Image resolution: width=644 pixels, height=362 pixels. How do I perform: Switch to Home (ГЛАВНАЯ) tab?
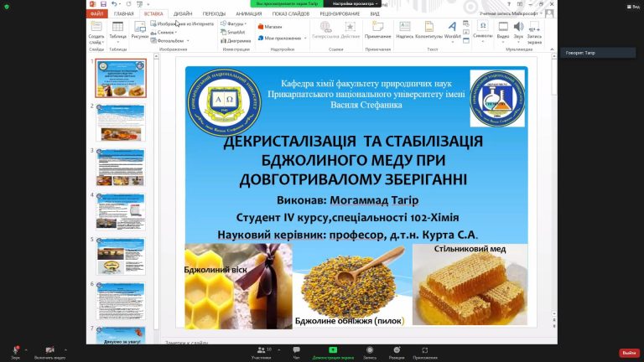coord(123,13)
